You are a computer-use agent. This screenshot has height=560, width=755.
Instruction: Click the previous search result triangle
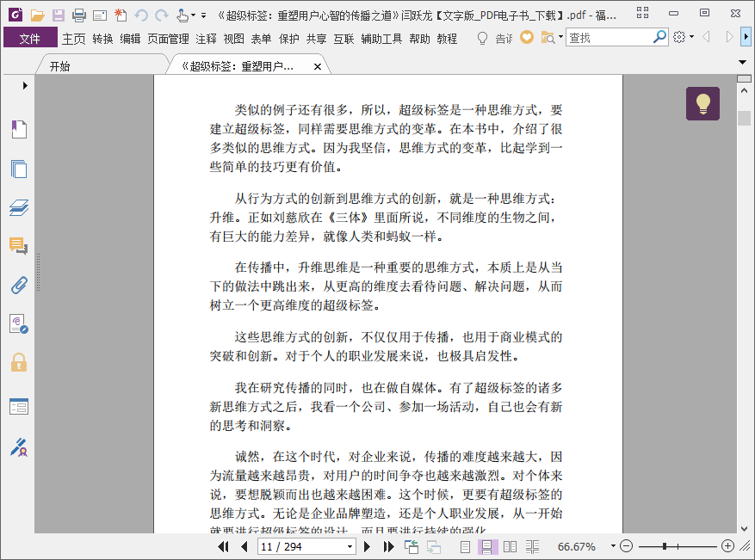point(707,37)
